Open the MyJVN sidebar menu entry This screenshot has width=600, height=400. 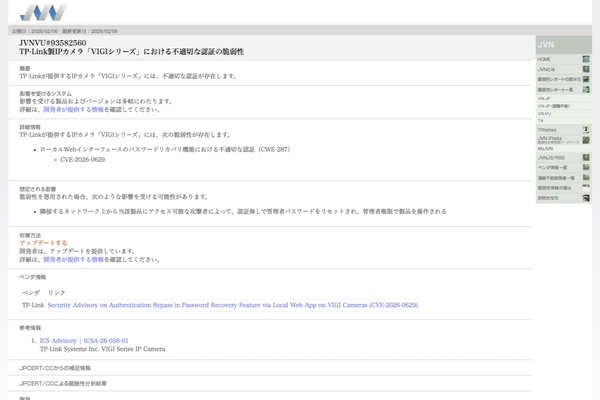pyautogui.click(x=563, y=149)
